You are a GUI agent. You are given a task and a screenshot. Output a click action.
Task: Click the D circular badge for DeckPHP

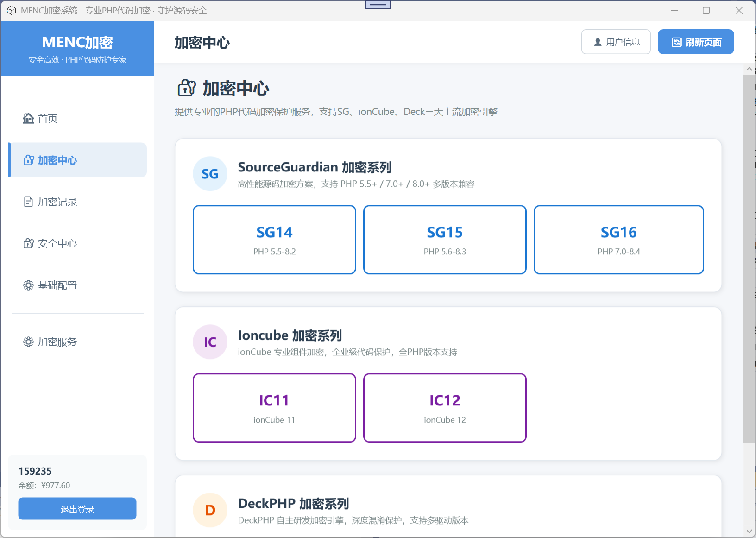tap(210, 510)
